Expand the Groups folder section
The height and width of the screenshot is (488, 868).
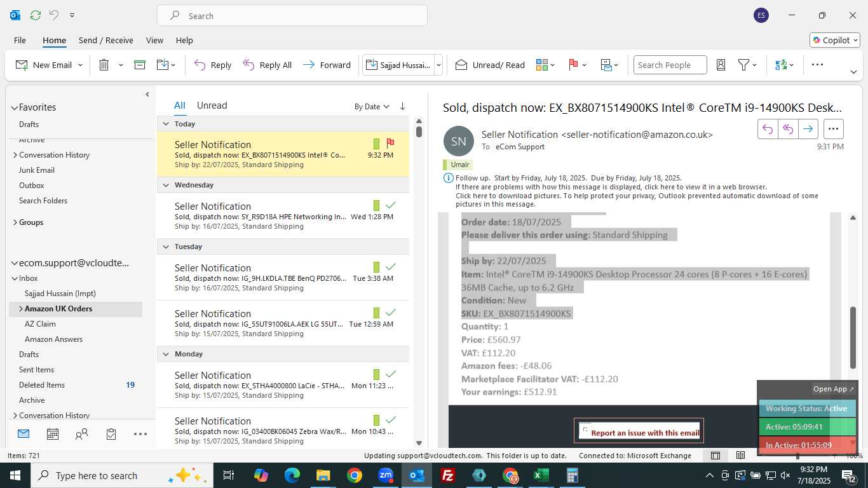click(x=15, y=222)
